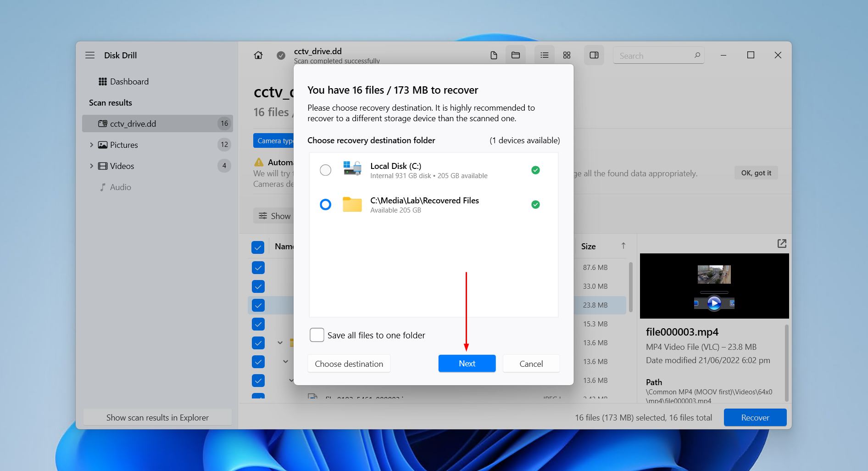868x471 pixels.
Task: Select list view layout icon
Action: click(545, 55)
